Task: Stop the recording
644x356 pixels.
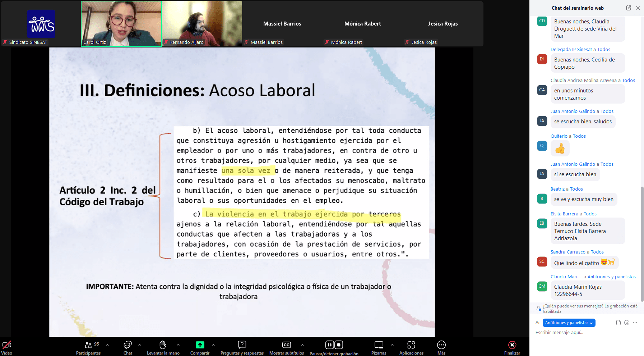Action: pyautogui.click(x=339, y=345)
